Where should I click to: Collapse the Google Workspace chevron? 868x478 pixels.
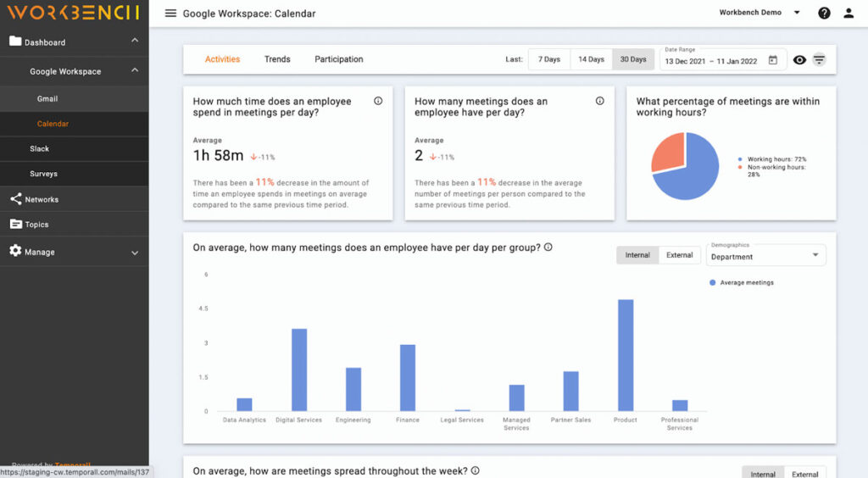point(135,71)
